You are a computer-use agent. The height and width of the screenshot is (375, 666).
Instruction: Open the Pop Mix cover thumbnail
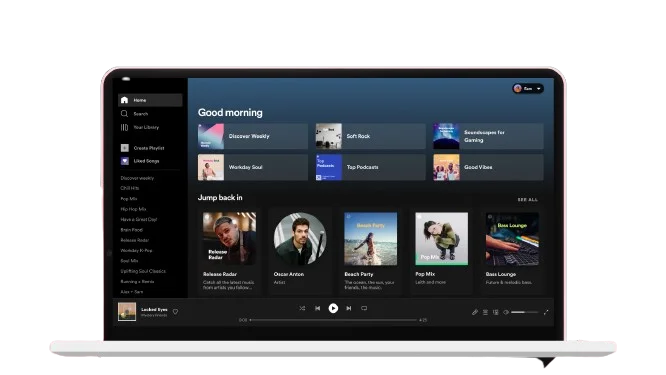(442, 239)
